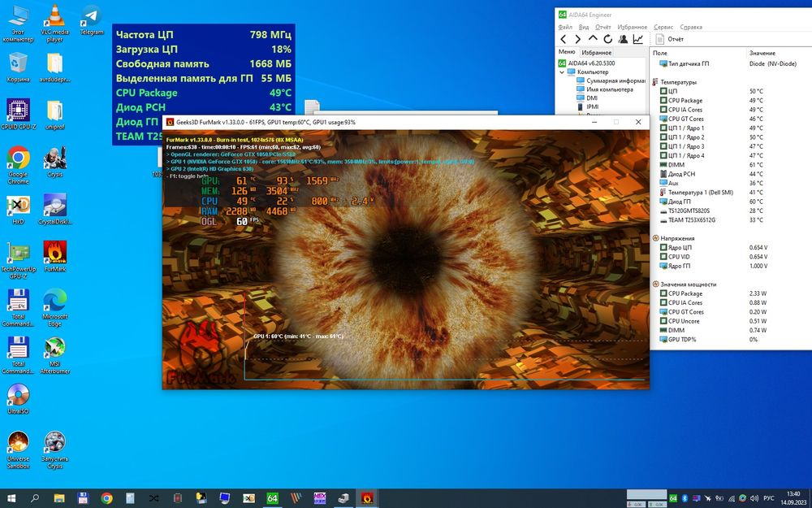Open the Избранное menu in AIDA64
Image resolution: width=812 pixels, height=508 pixels.
tap(633, 27)
